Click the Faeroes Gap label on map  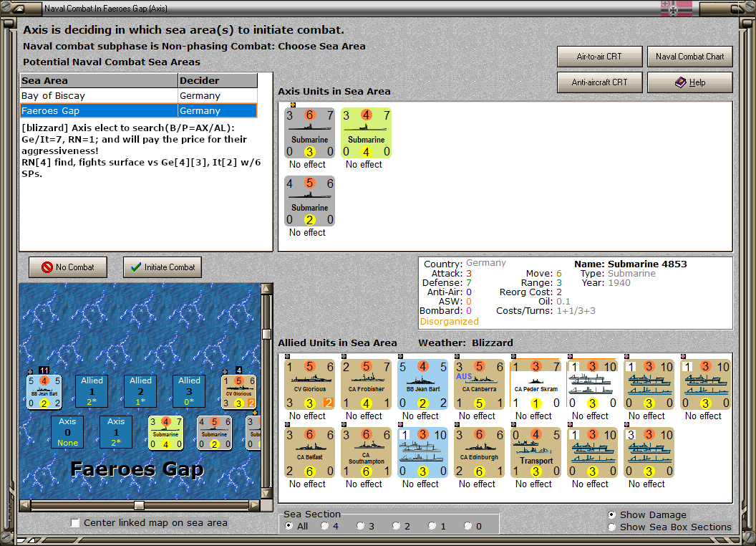(137, 469)
